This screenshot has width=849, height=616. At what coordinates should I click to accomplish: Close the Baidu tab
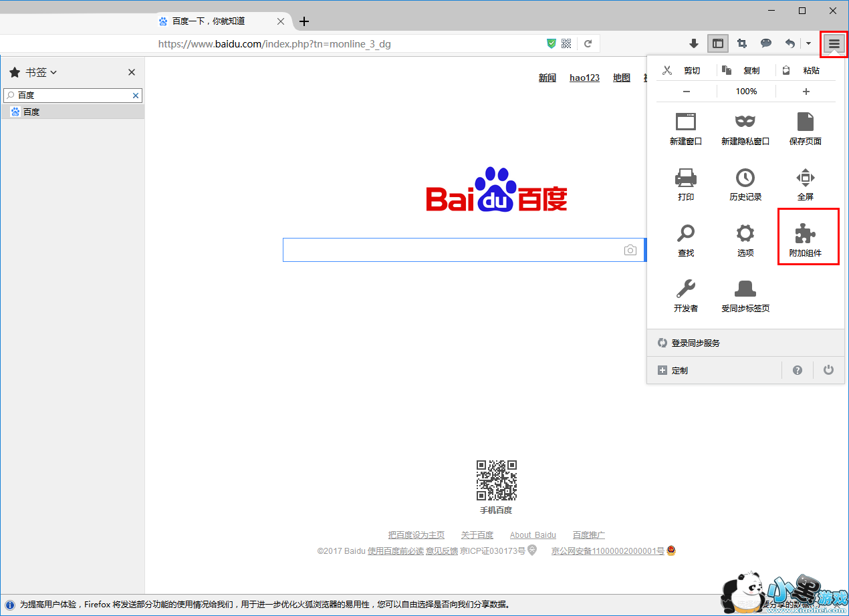coord(281,21)
